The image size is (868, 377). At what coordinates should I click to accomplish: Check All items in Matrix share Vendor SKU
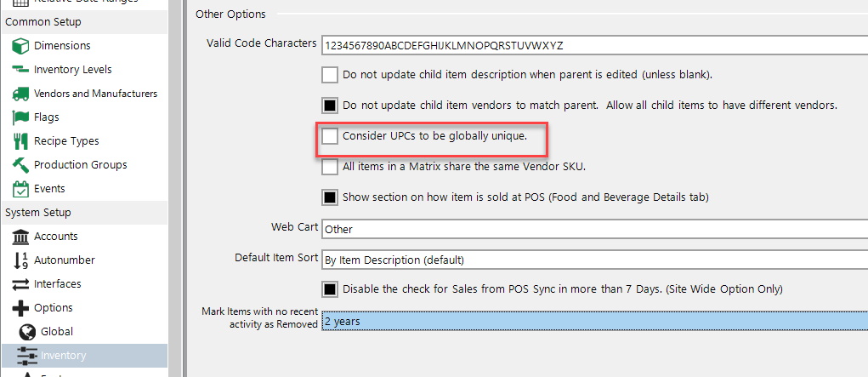pos(330,166)
